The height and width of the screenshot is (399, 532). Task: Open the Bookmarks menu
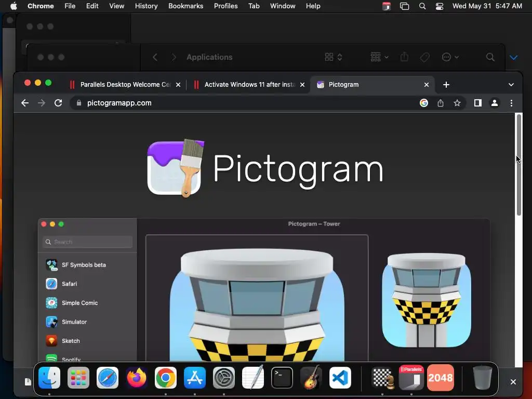coord(186,6)
